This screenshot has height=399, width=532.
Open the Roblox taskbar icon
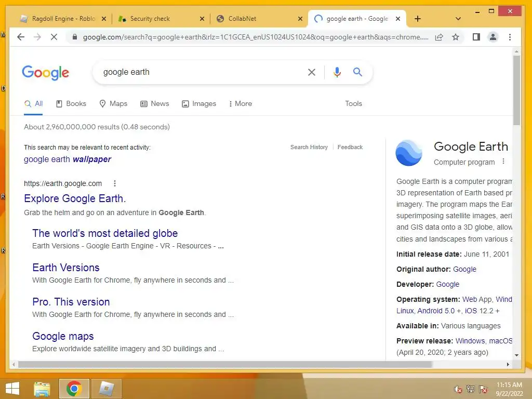point(106,389)
